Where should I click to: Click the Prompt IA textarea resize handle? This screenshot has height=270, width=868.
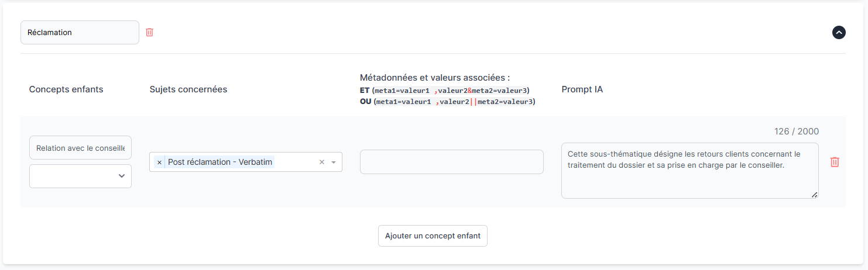coord(814,195)
